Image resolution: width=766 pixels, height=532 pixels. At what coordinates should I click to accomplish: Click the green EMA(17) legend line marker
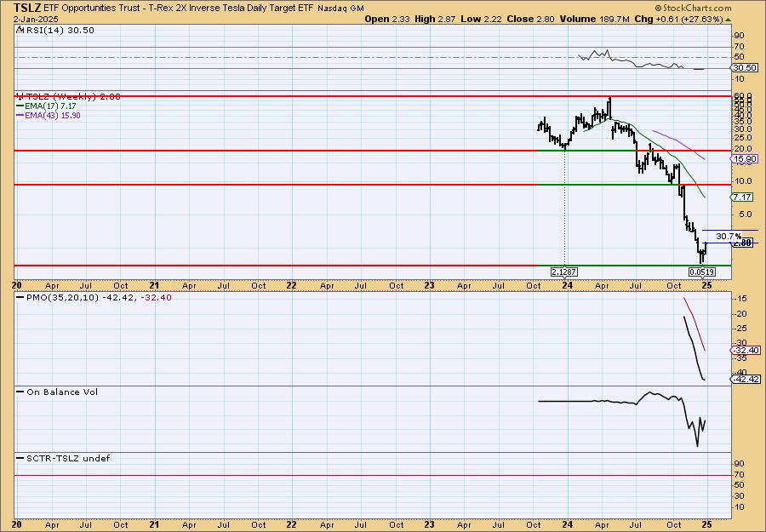pyautogui.click(x=20, y=106)
